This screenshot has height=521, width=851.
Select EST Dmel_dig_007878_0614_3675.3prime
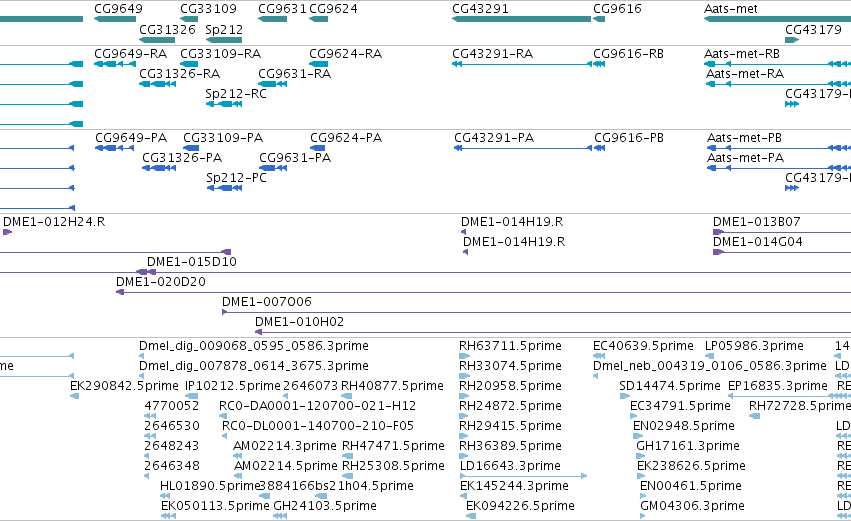coord(254,366)
